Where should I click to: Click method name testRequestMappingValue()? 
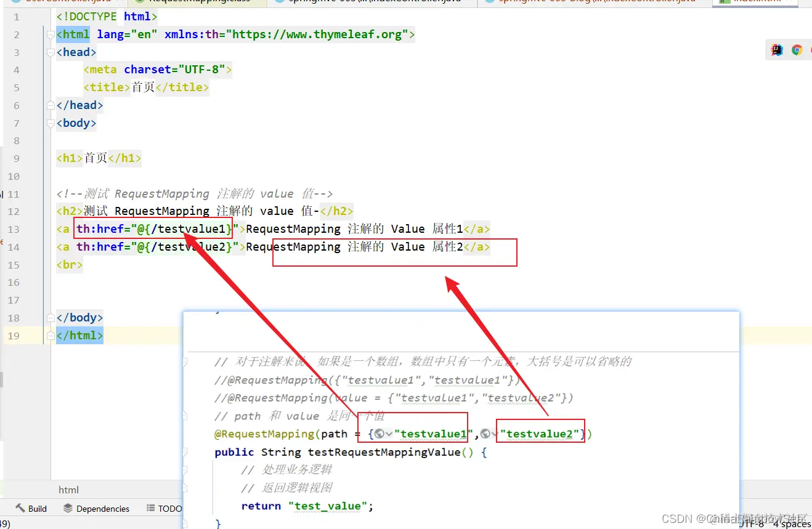pyautogui.click(x=391, y=452)
